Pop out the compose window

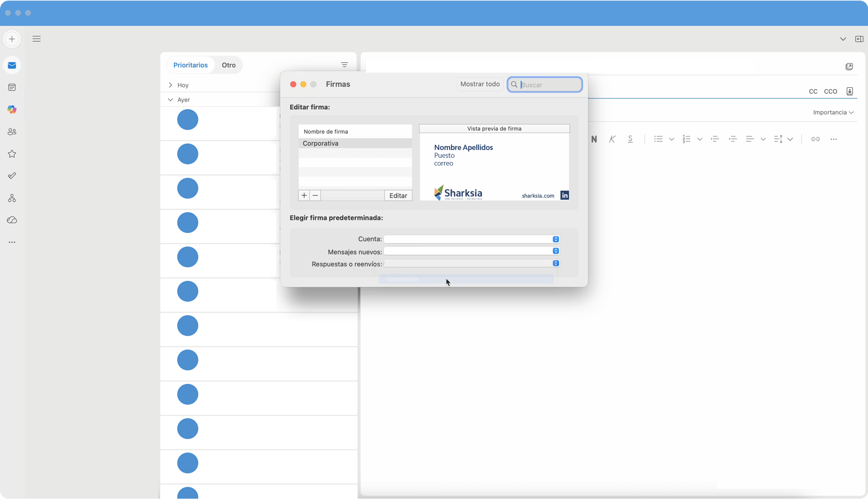click(x=849, y=67)
